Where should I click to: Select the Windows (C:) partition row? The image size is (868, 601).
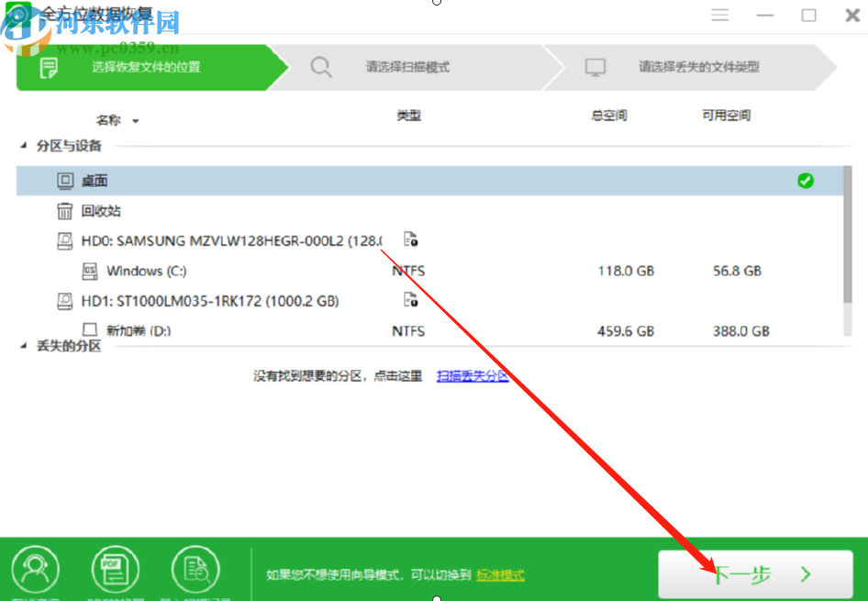pos(429,271)
